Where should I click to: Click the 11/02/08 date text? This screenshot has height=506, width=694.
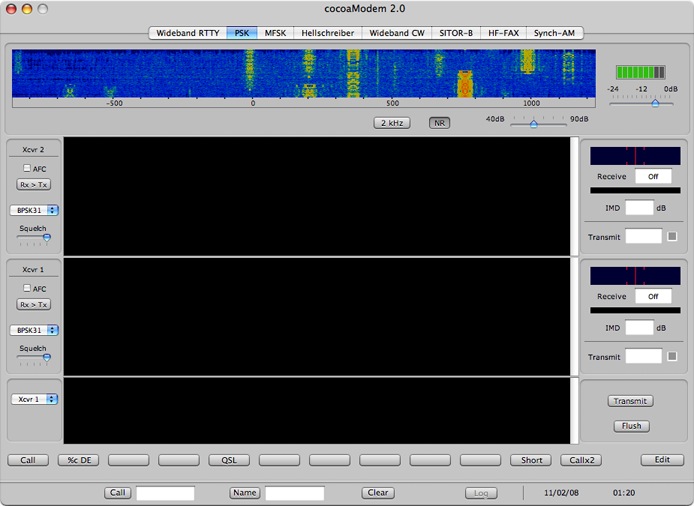(561, 493)
